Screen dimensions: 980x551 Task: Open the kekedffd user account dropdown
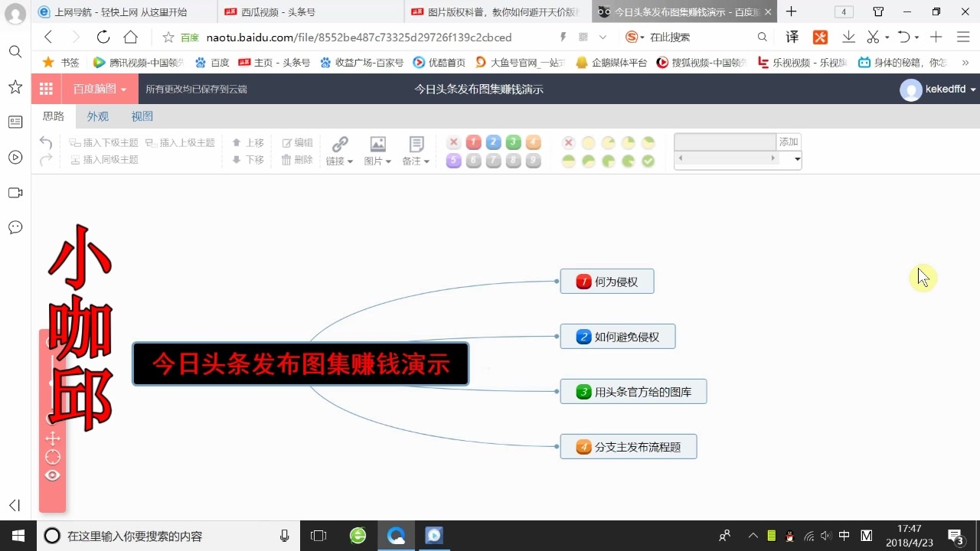click(939, 90)
